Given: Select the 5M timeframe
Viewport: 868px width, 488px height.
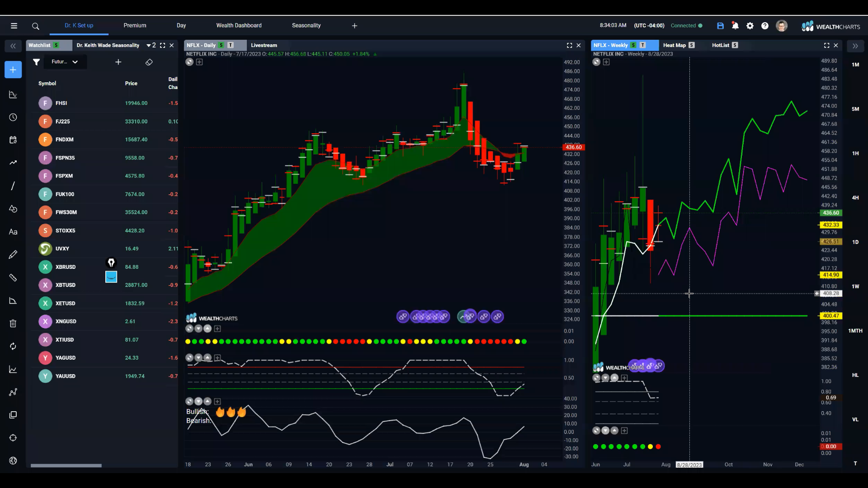Looking at the screenshot, I should (855, 109).
